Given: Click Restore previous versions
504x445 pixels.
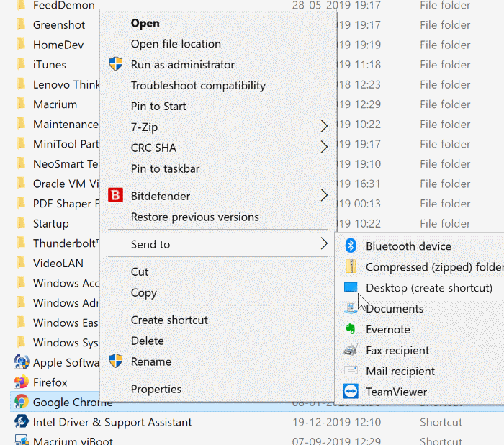Looking at the screenshot, I should tap(194, 217).
